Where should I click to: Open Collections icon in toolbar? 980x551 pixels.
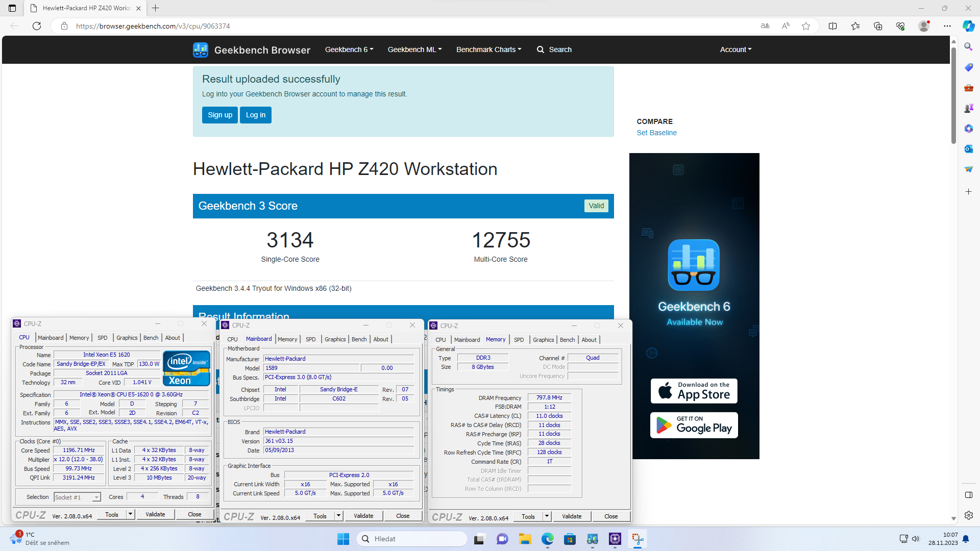point(878,26)
